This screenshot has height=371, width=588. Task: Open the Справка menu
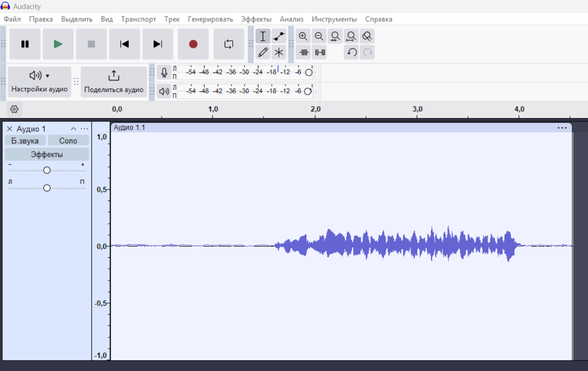pyautogui.click(x=379, y=19)
